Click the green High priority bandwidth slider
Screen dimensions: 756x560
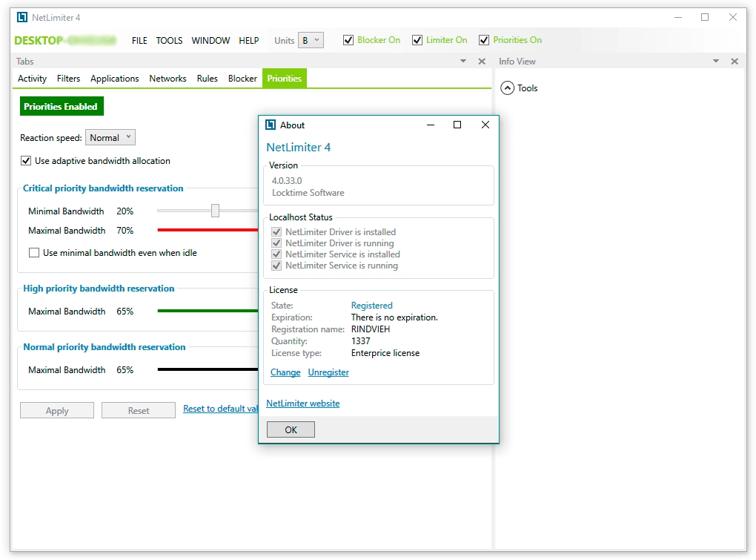point(208,311)
